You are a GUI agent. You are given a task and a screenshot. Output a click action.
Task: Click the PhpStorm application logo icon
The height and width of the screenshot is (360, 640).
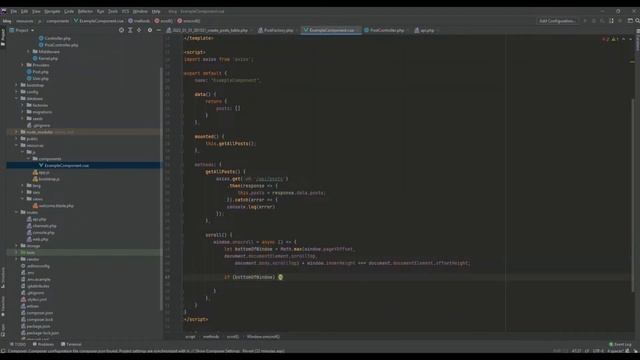click(x=3, y=11)
